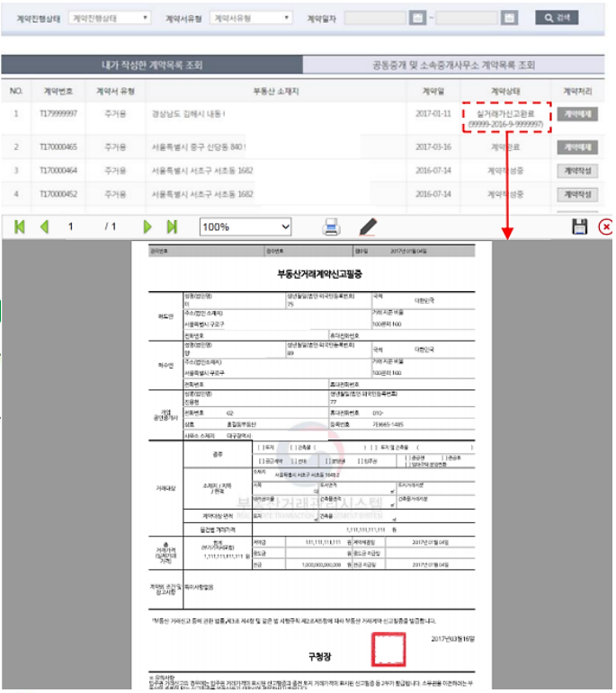Select contract number T179999997

click(x=58, y=113)
